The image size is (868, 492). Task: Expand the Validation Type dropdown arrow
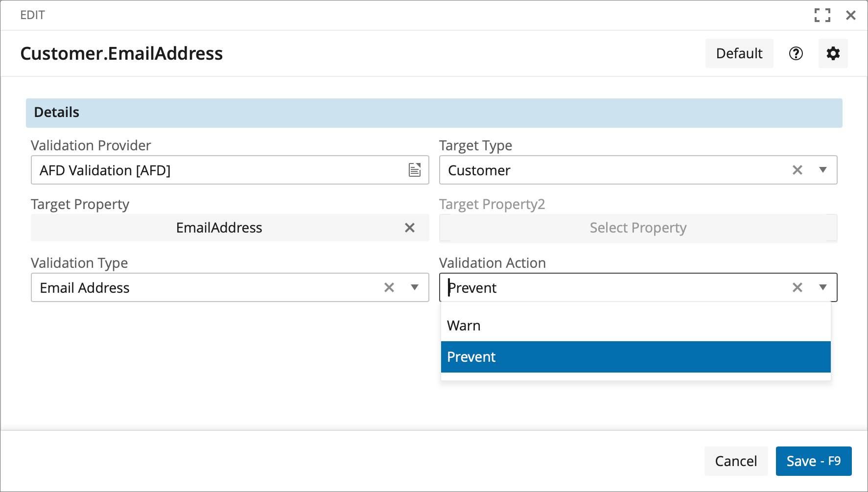click(415, 287)
